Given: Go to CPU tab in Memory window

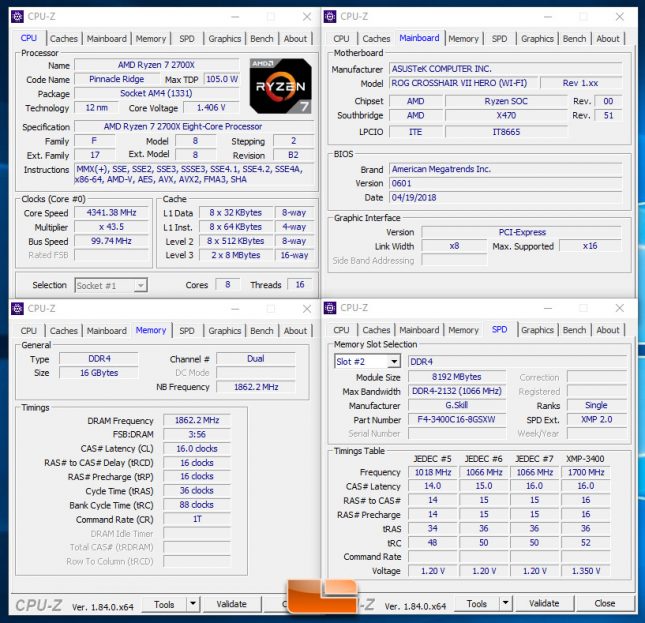Looking at the screenshot, I should pos(29,331).
